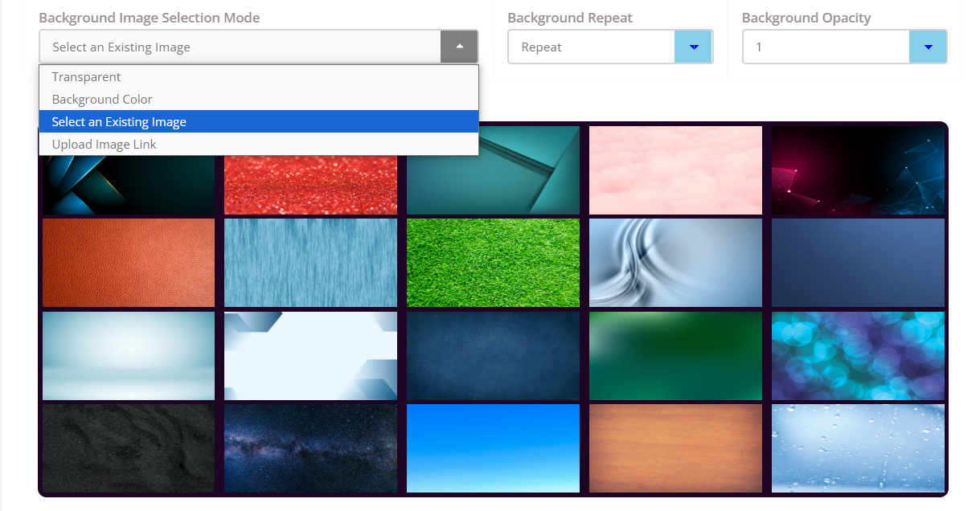980x511 pixels.
Task: Select the blue bokeh circles background
Action: pyautogui.click(x=858, y=356)
